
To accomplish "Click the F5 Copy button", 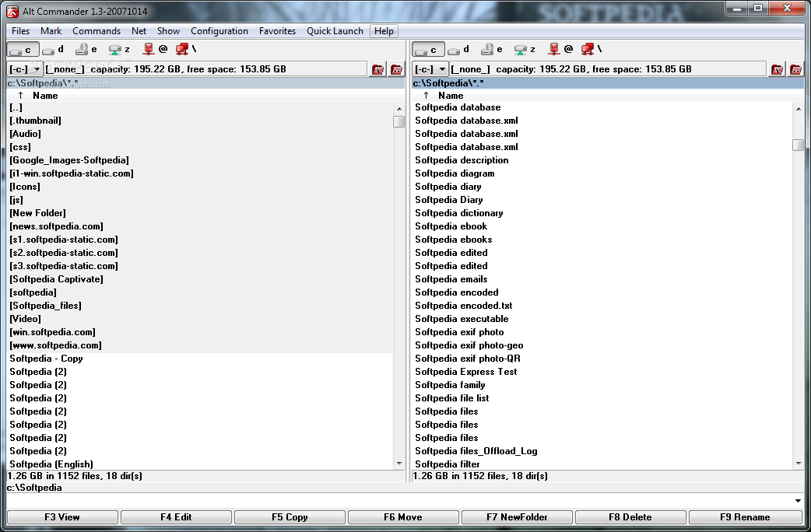I will [x=290, y=517].
